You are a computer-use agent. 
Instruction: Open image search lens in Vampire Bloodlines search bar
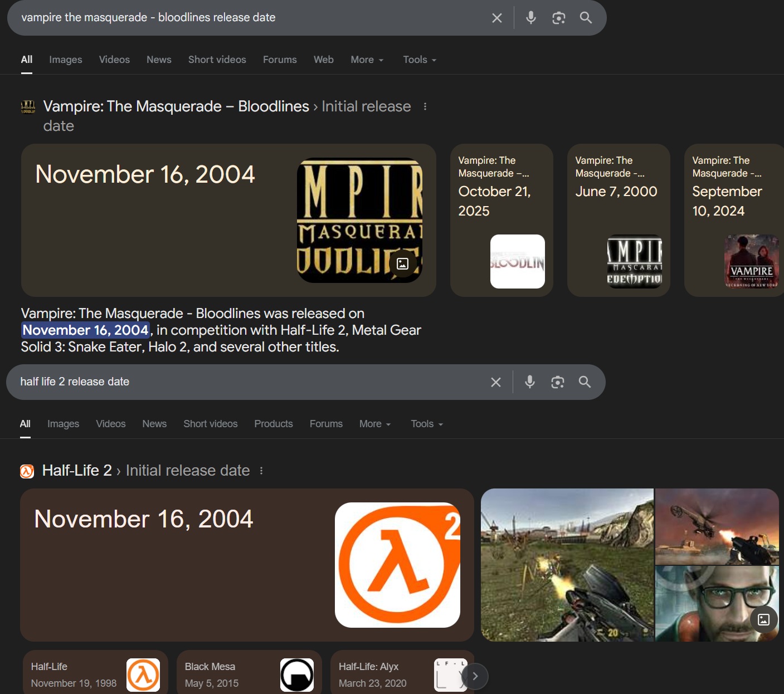(559, 18)
